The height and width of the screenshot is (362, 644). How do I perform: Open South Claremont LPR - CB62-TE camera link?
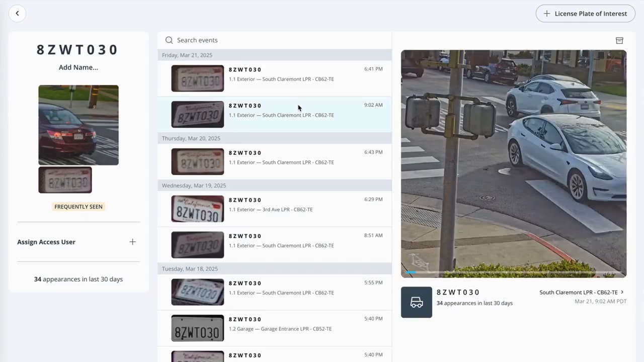pos(579,292)
